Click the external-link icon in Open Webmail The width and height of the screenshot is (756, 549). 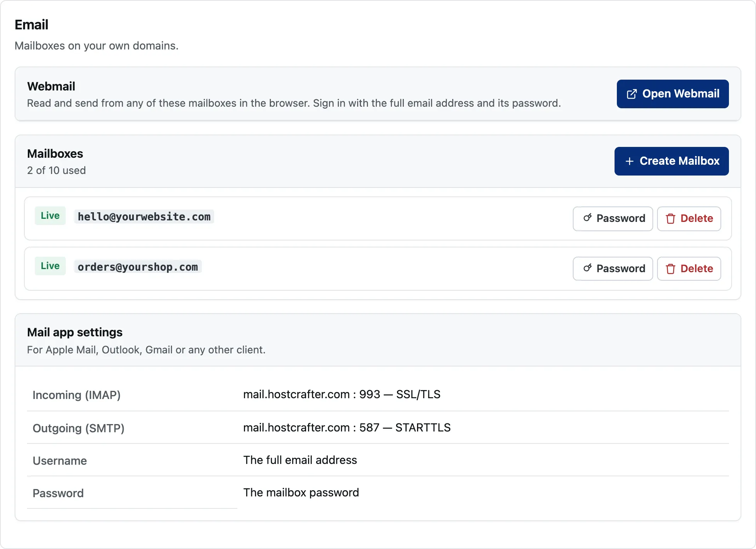pyautogui.click(x=632, y=94)
